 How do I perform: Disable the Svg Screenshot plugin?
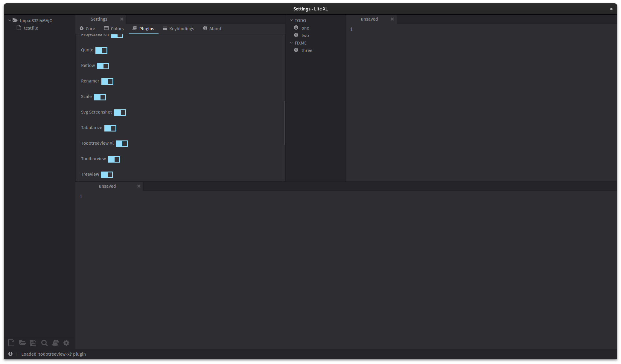[x=120, y=112]
